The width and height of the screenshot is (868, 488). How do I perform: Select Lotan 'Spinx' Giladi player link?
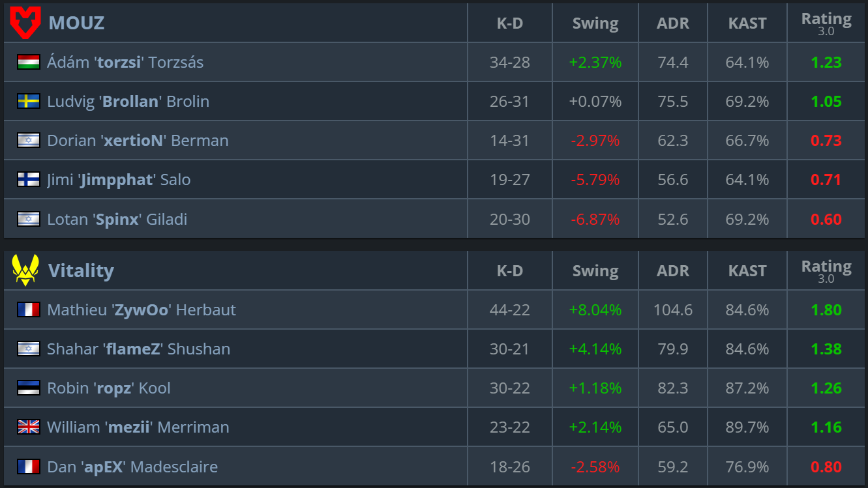coord(117,219)
